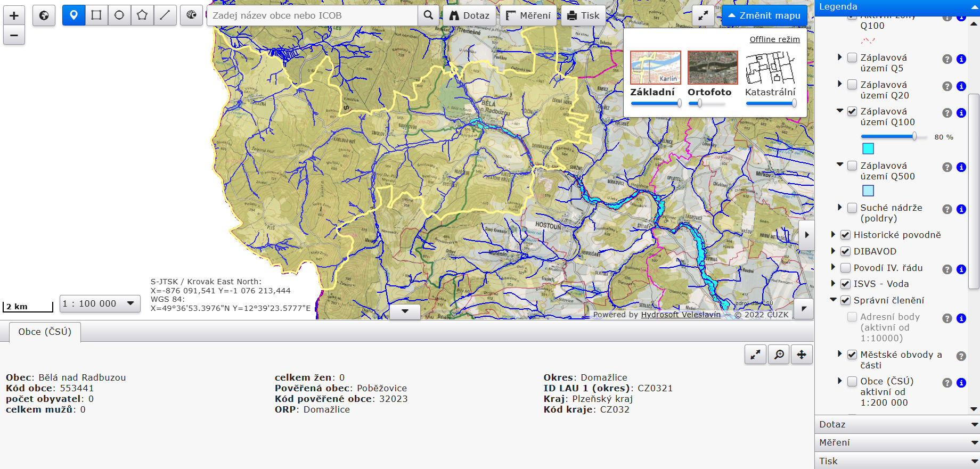Disable the Záplavová území Q100 layer
This screenshot has height=469, width=980.
852,111
